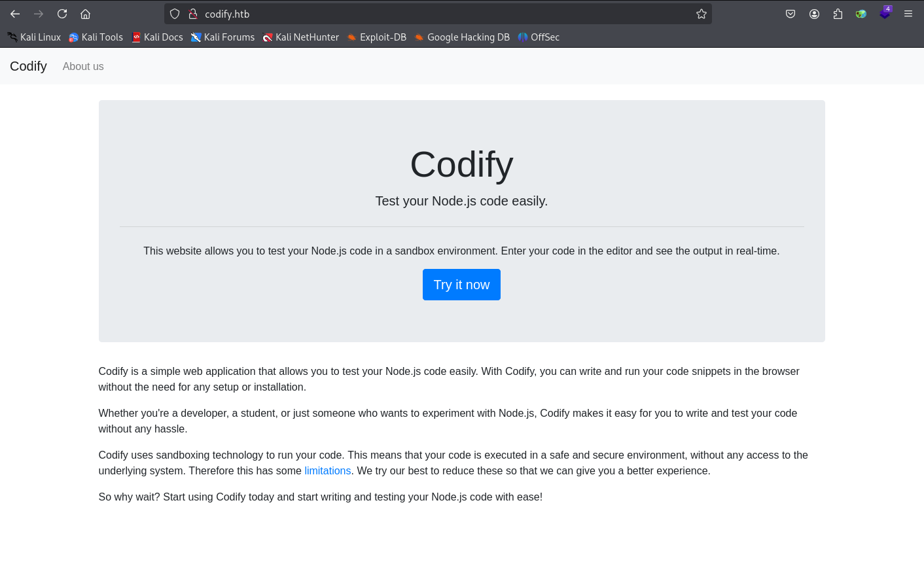Image resolution: width=924 pixels, height=564 pixels.
Task: Bookmark this page with the star icon
Action: pos(702,14)
